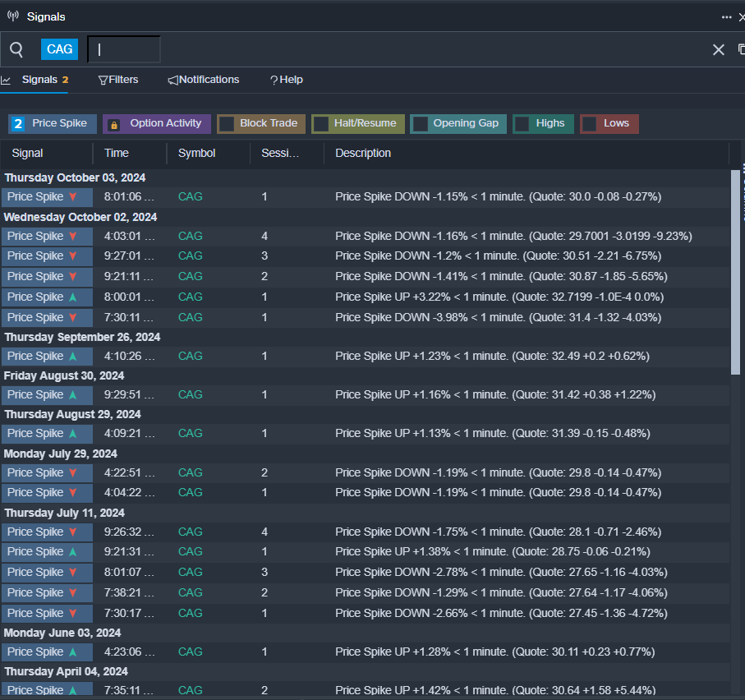Viewport: 745px width, 700px height.
Task: Click the lock icon on Option Activity
Action: click(x=113, y=125)
